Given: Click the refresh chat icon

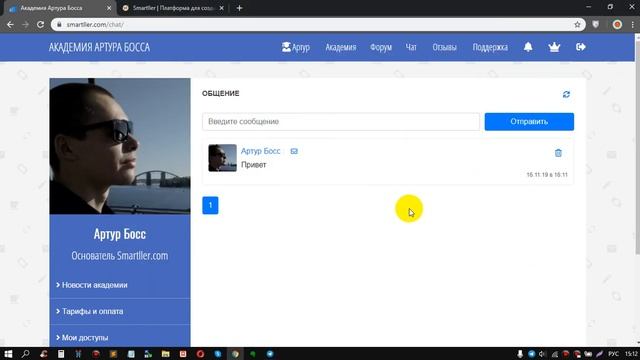Looking at the screenshot, I should (566, 94).
